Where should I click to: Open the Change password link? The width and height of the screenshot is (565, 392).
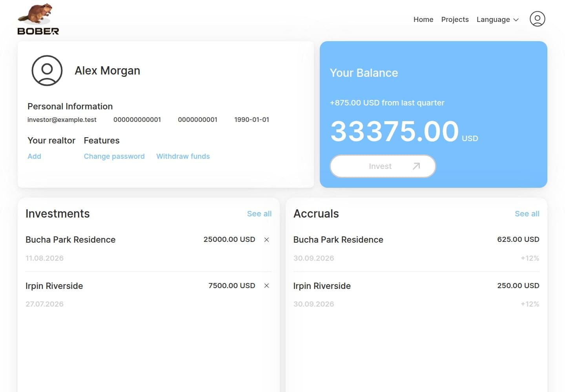tap(114, 156)
